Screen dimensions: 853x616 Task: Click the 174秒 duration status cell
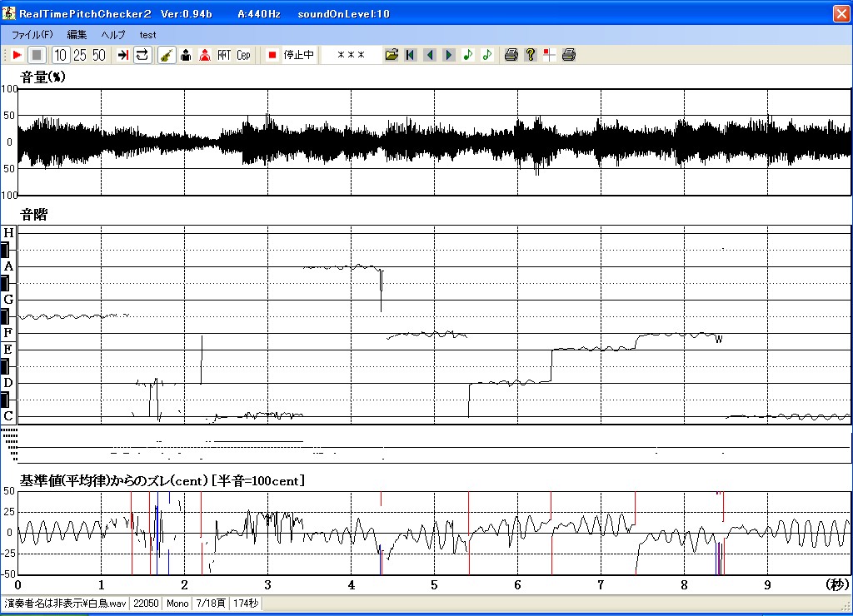pyautogui.click(x=246, y=604)
